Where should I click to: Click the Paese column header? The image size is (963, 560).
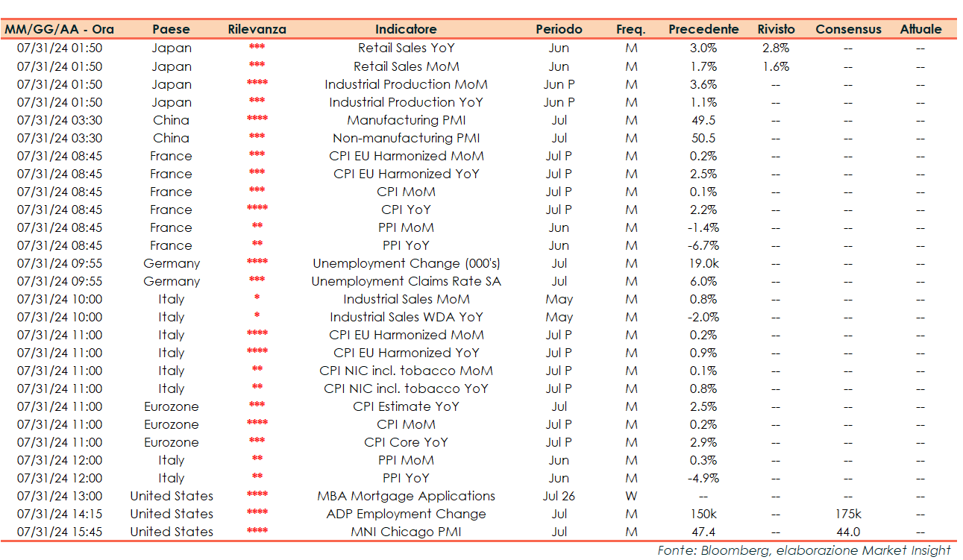171,30
